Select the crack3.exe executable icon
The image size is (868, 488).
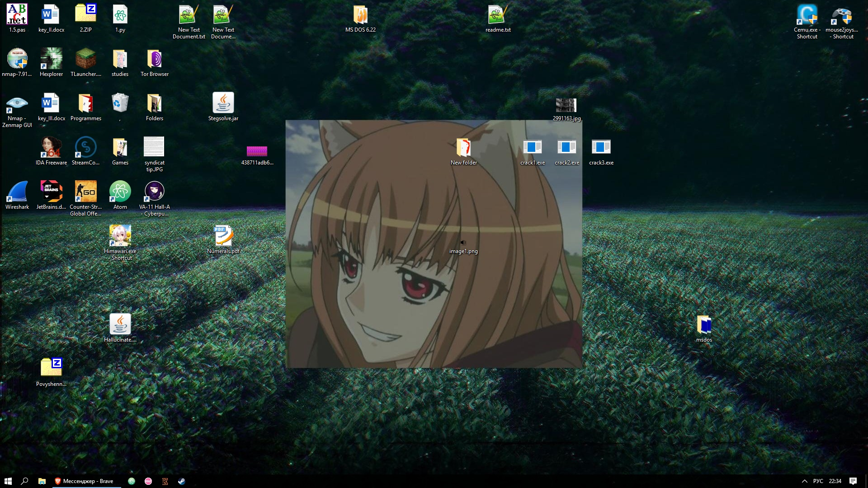pyautogui.click(x=601, y=147)
